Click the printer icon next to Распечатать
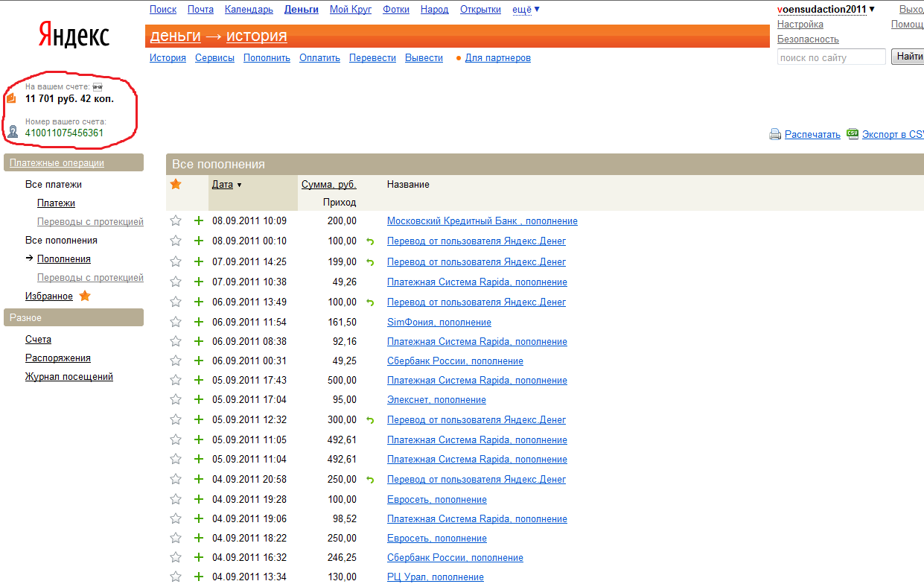The image size is (924, 584). (775, 135)
